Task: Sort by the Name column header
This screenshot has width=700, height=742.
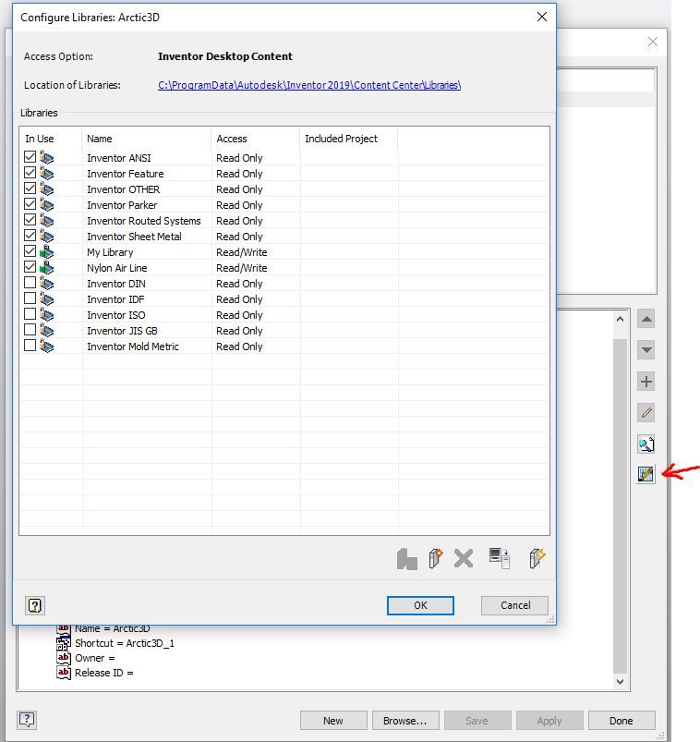Action: pyautogui.click(x=147, y=139)
